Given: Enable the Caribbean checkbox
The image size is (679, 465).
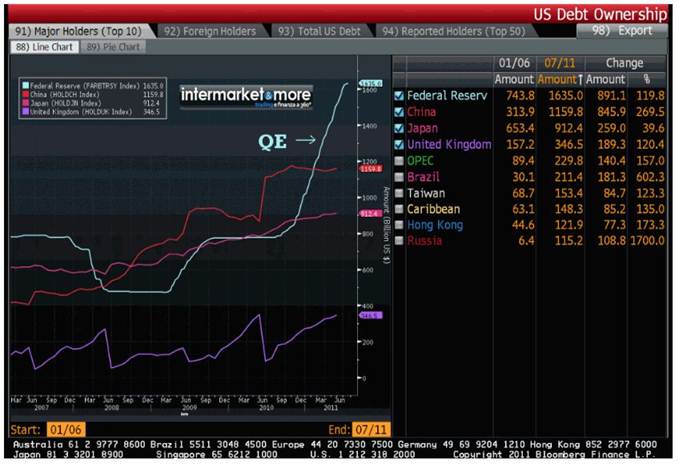Looking at the screenshot, I should [399, 209].
